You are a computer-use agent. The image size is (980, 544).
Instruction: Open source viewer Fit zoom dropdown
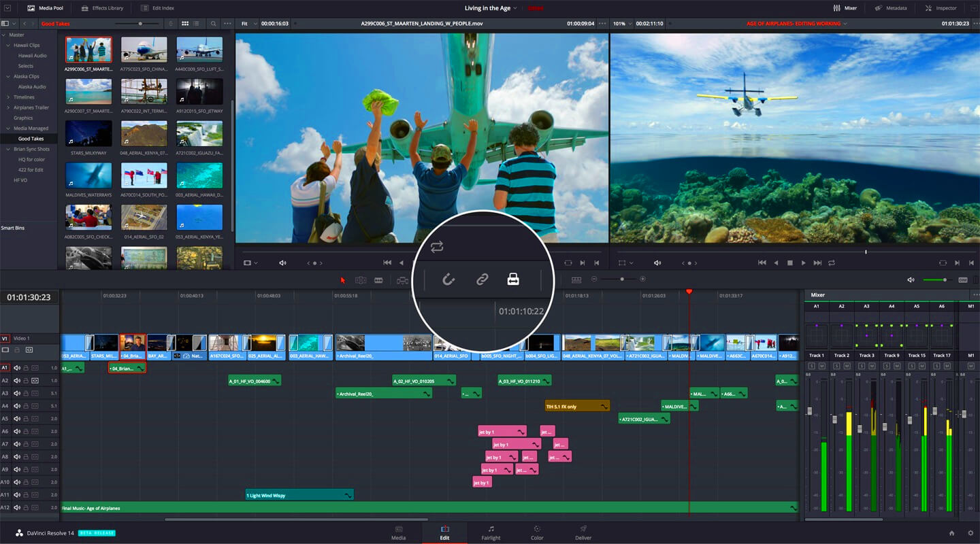(248, 24)
